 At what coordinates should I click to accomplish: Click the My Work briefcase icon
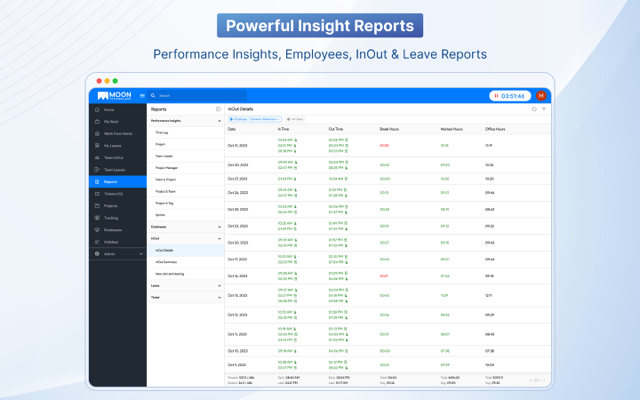tap(97, 122)
